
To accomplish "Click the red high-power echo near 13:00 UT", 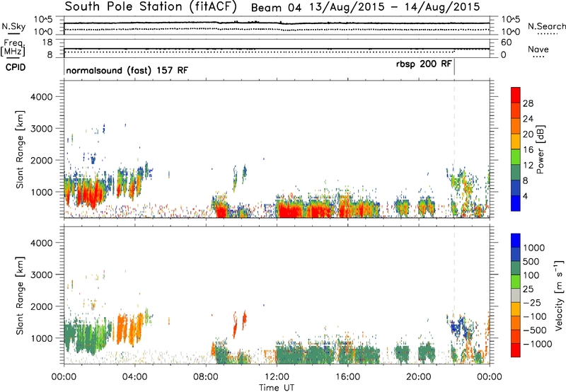I will [291, 211].
